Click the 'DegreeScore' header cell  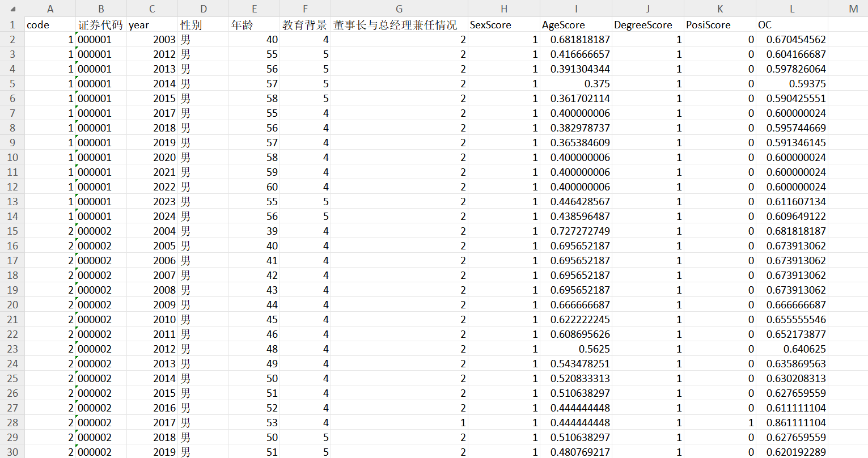(x=648, y=25)
